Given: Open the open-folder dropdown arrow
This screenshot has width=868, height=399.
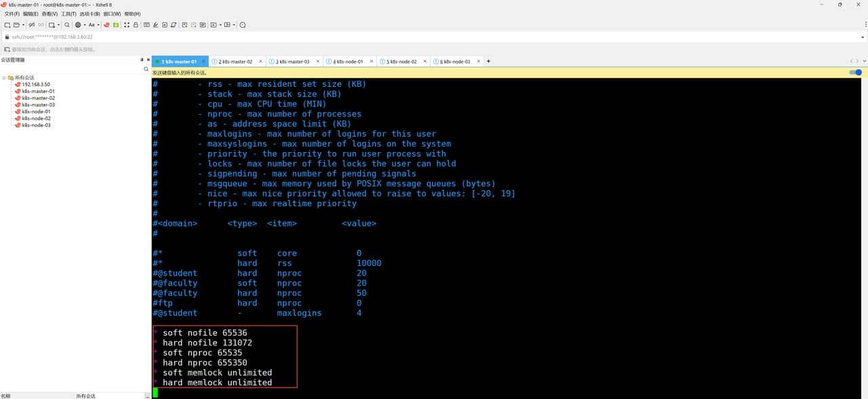Looking at the screenshot, I should click(x=24, y=24).
